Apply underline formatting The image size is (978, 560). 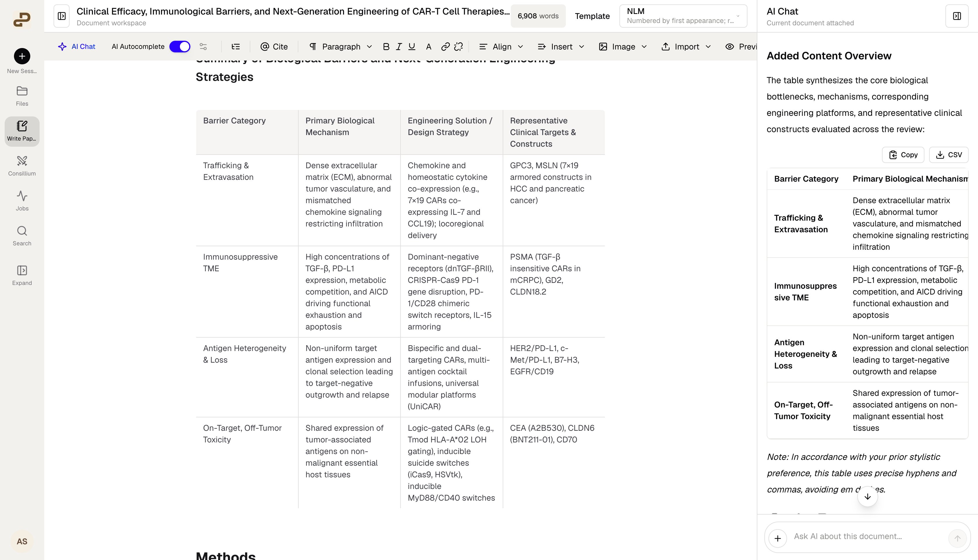tap(412, 47)
